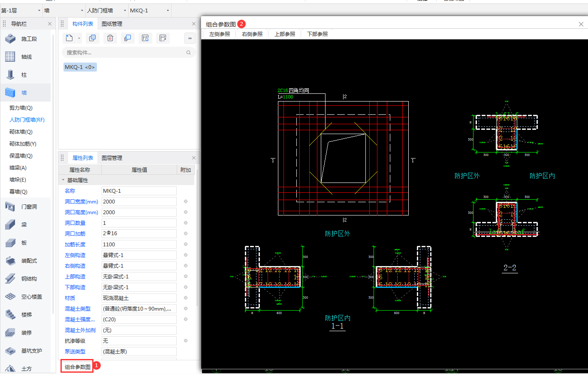Toggle attach option for 左侧构造
Viewport: 588px width, 374px height.
[x=186, y=255]
